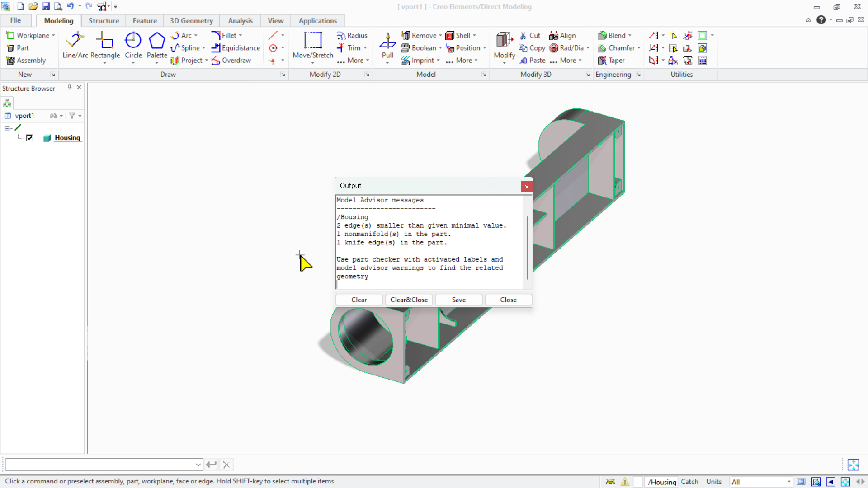Create a new Assembly

coord(26,60)
